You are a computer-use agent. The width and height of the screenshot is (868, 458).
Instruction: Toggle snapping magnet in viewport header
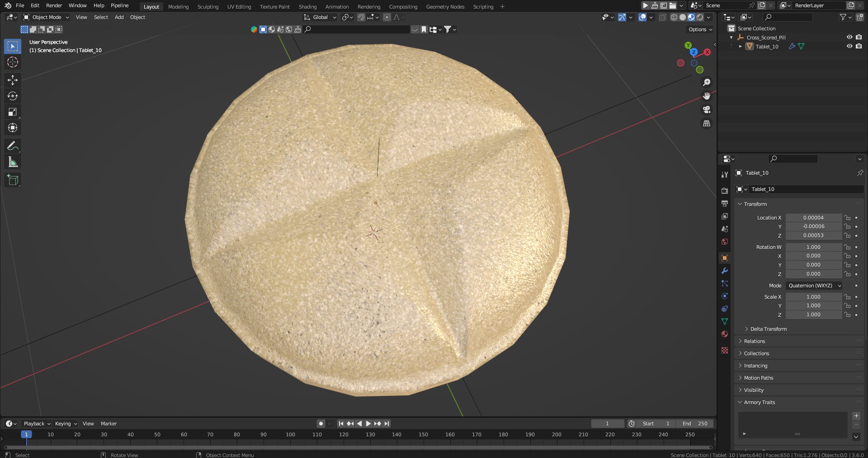tap(361, 17)
